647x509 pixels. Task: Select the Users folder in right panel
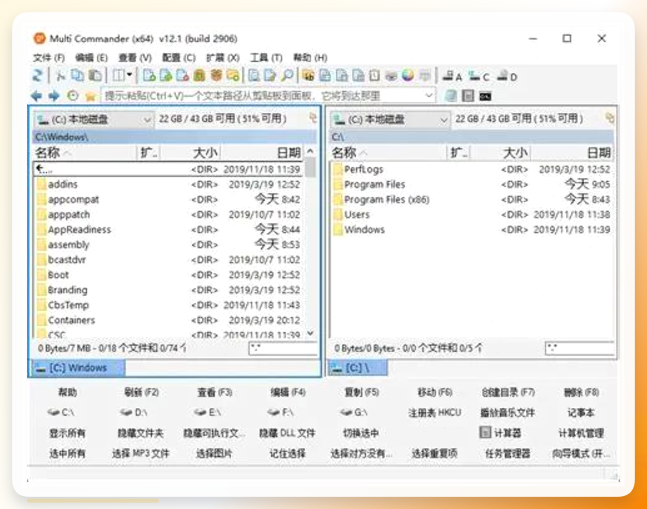pos(472,214)
